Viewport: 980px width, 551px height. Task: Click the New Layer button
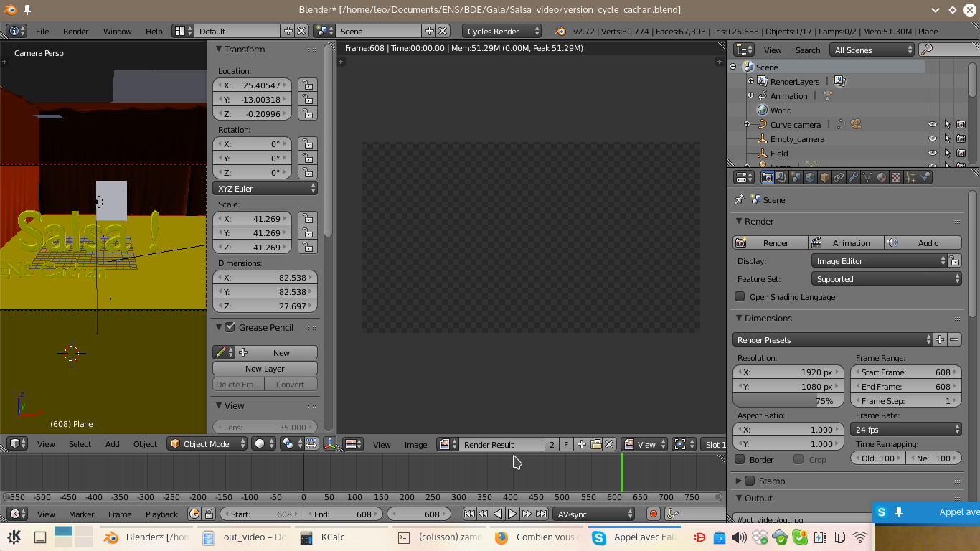tap(265, 368)
